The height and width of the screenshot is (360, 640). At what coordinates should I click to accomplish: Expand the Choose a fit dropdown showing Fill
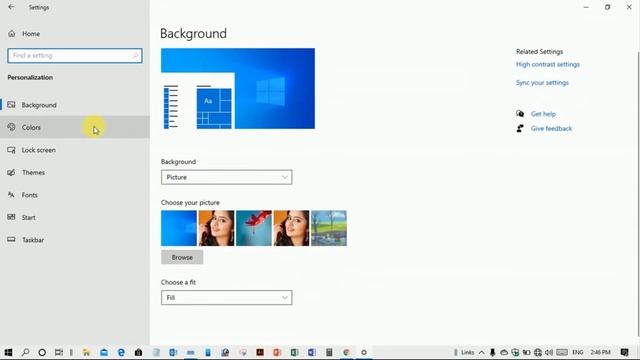(227, 298)
